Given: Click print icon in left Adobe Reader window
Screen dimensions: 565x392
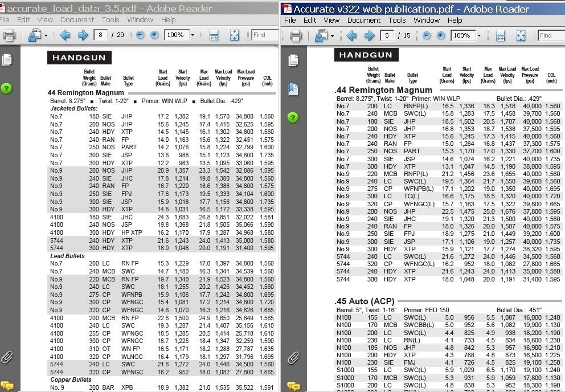Looking at the screenshot, I should click(x=9, y=35).
